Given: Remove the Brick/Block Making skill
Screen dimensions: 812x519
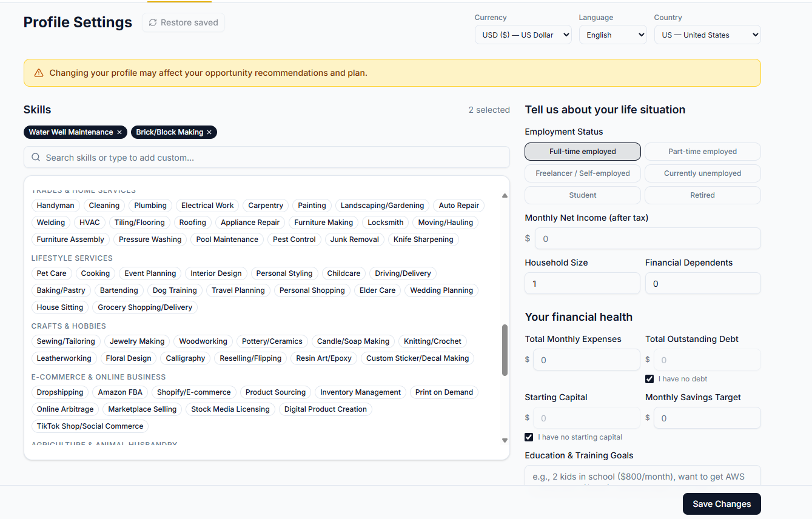Looking at the screenshot, I should [x=209, y=132].
